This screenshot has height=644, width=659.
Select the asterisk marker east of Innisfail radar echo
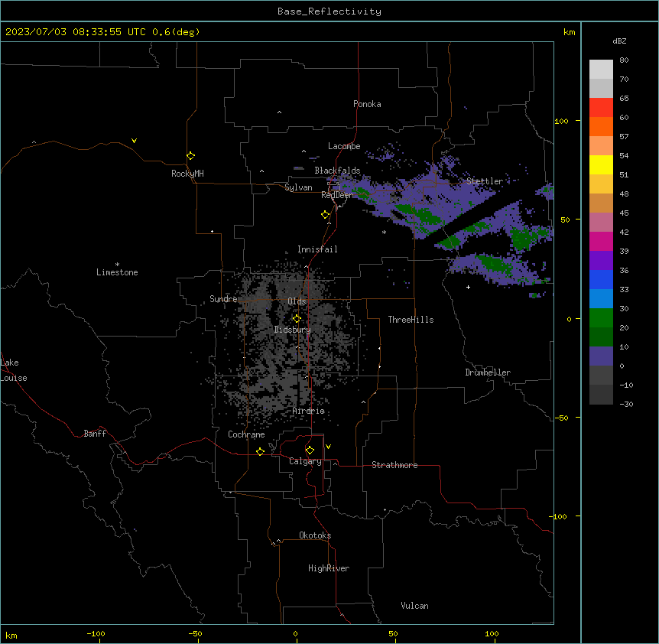[x=384, y=232]
